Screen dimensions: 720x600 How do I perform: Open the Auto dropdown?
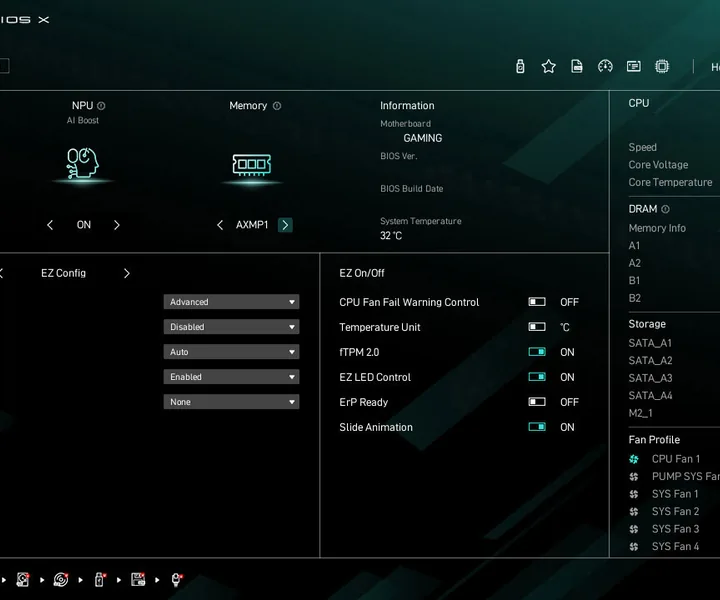pyautogui.click(x=231, y=352)
